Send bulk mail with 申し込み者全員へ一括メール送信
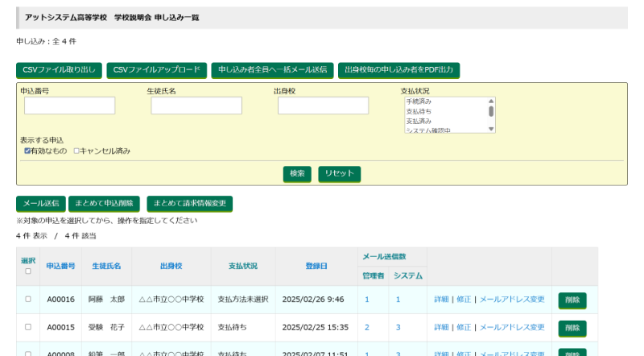 (x=273, y=70)
